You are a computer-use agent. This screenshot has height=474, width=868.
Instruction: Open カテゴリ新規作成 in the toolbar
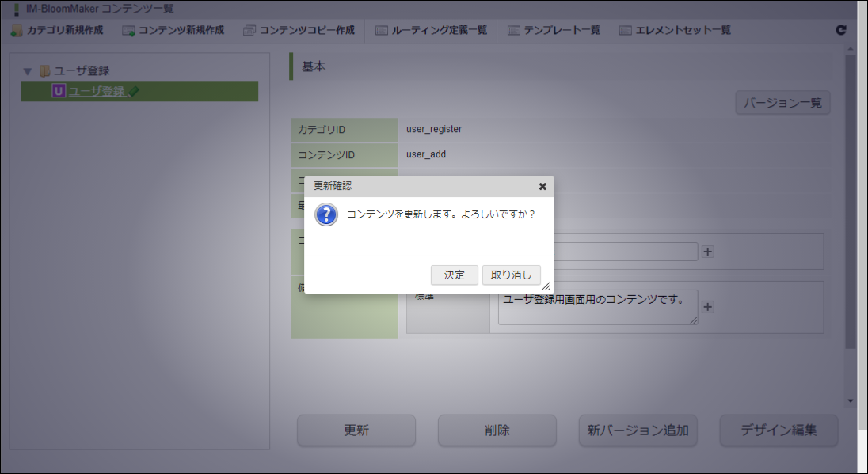(x=57, y=30)
